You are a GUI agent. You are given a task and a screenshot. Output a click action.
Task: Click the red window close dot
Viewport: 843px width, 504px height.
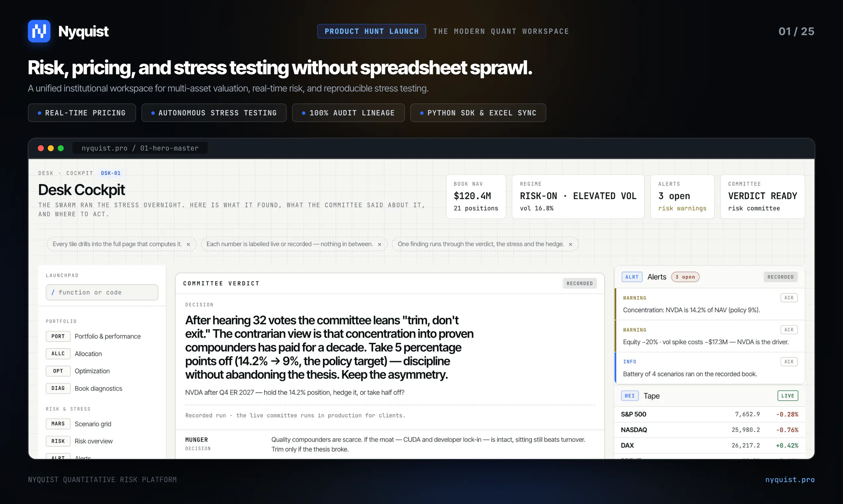(41, 148)
